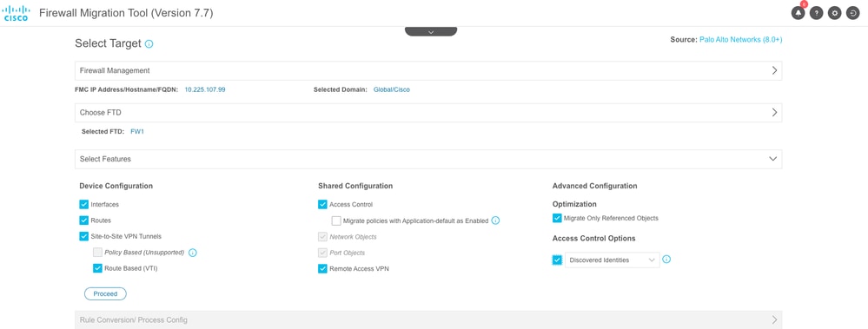Click the Access Control Options heading
The height and width of the screenshot is (329, 868).
click(594, 239)
